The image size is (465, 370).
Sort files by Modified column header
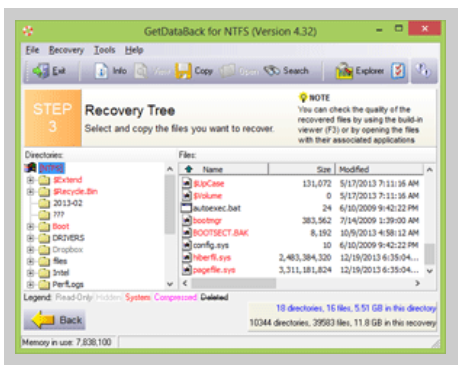click(379, 169)
